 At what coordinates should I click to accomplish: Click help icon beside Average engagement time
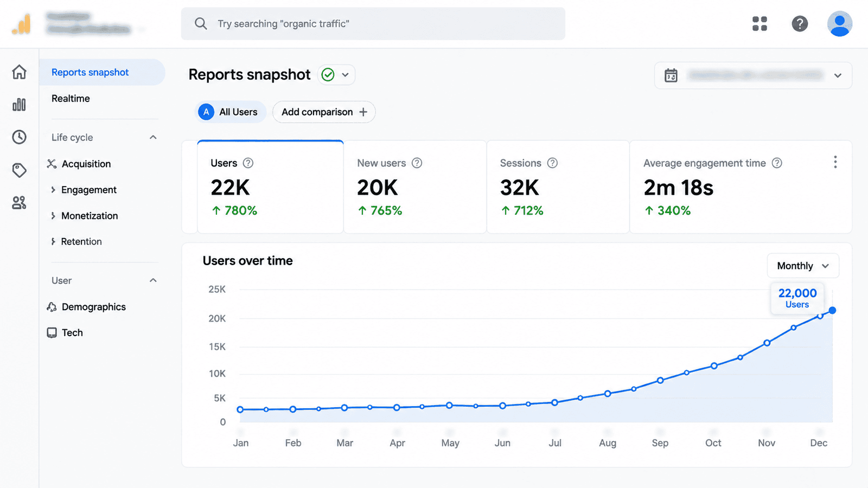[x=777, y=163]
